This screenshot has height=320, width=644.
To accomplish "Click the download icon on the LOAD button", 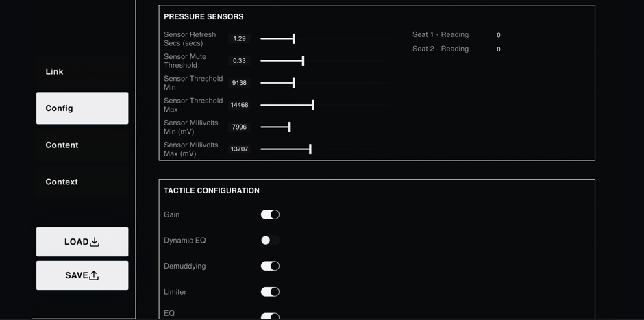I will point(95,242).
